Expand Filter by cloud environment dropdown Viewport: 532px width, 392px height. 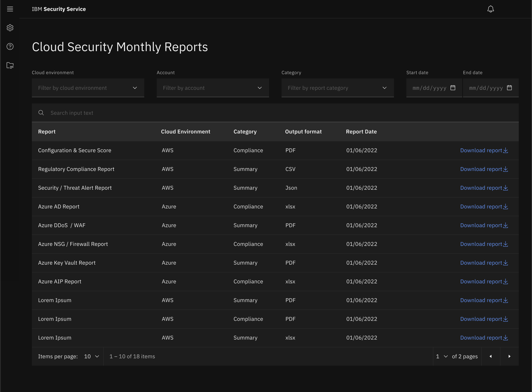[88, 88]
